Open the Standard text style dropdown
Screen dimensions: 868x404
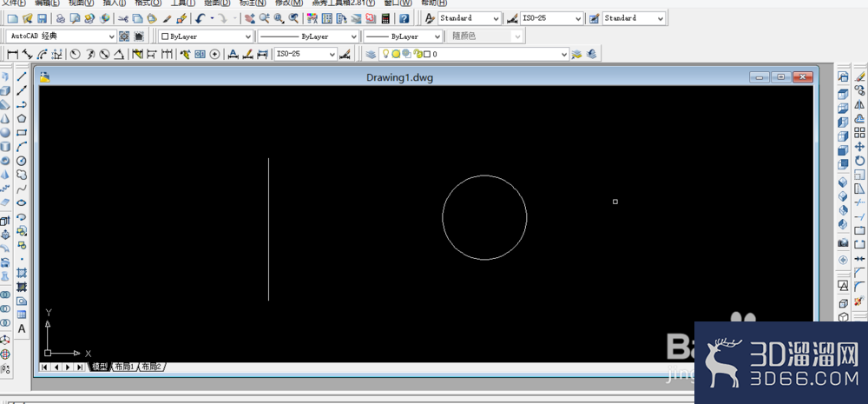point(470,18)
